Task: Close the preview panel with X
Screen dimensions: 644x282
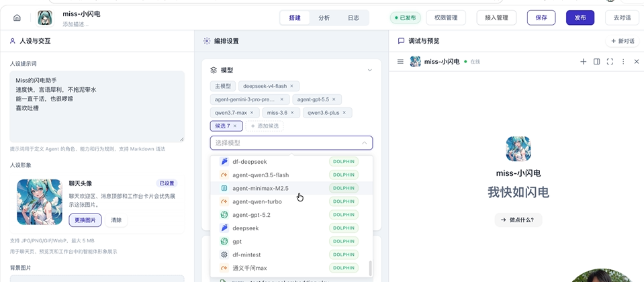Action: point(637,62)
